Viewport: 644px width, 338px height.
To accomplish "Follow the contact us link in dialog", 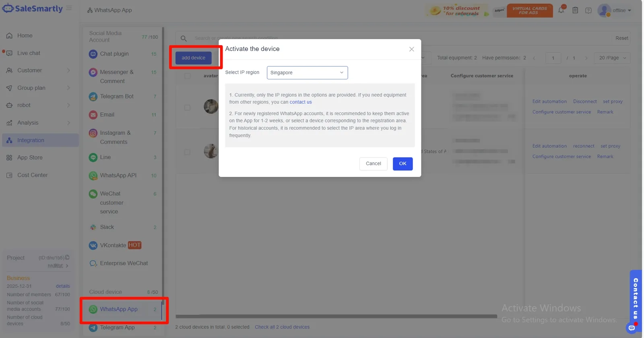I will click(301, 102).
